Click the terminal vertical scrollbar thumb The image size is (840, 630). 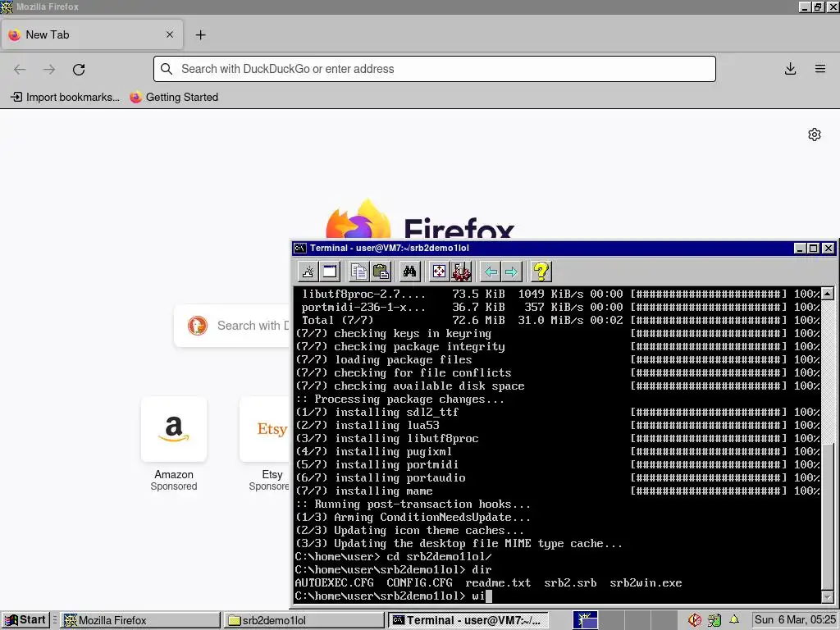pyautogui.click(x=828, y=516)
